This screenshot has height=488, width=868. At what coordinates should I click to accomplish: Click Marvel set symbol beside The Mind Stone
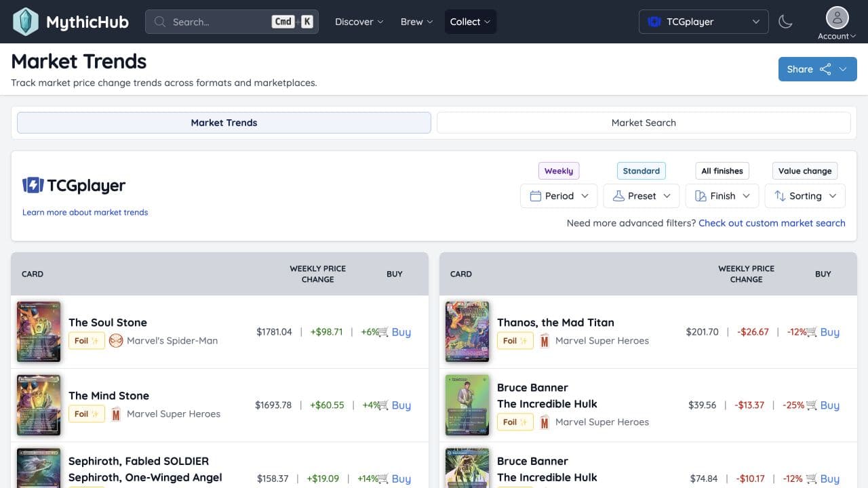click(x=116, y=413)
